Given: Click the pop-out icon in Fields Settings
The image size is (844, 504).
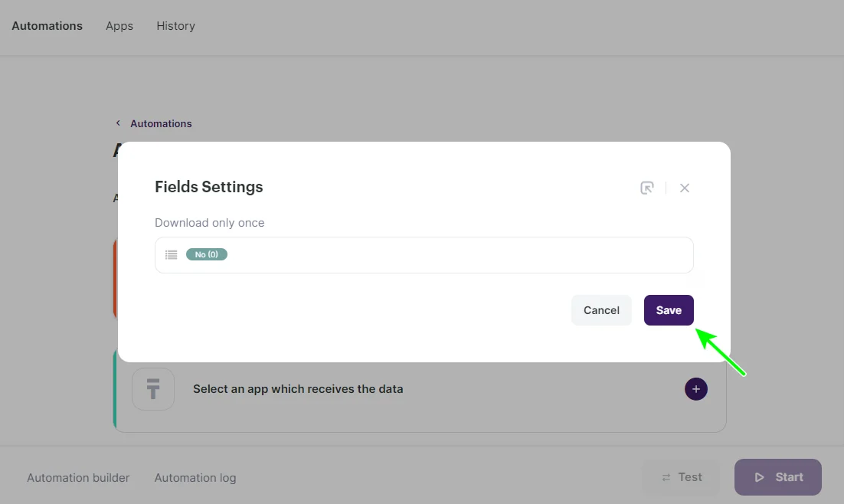Looking at the screenshot, I should [x=647, y=188].
